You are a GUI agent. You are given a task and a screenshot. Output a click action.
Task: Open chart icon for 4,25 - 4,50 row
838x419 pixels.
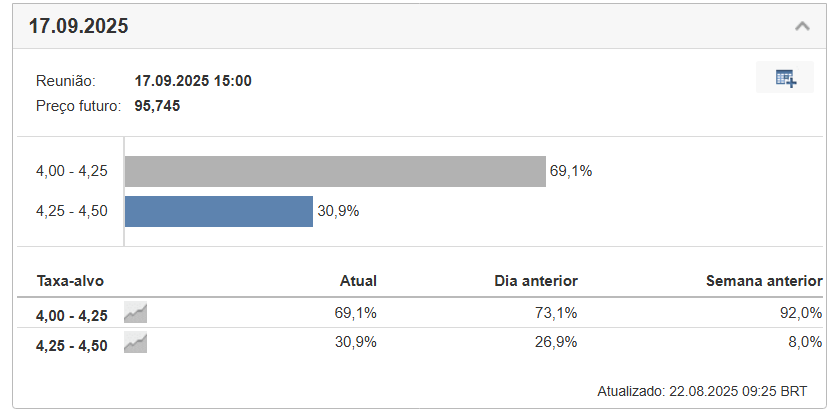click(135, 343)
